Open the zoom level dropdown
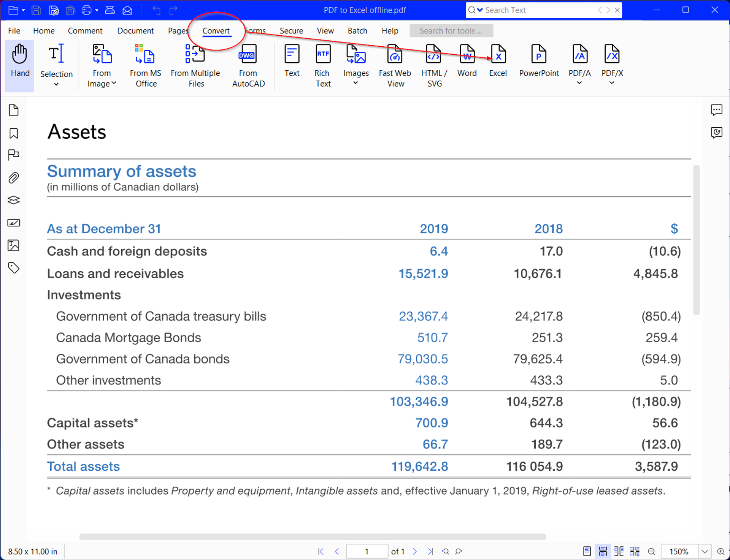This screenshot has width=730, height=560. 705,551
